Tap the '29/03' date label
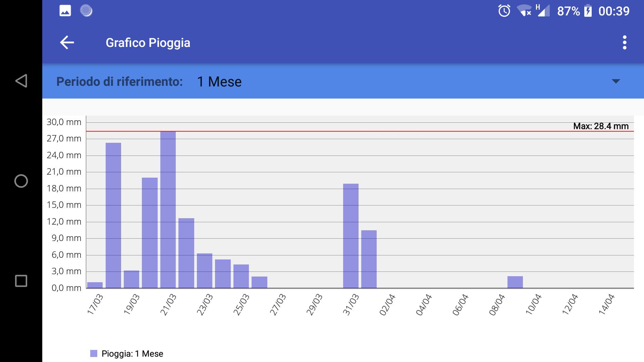This screenshot has height=362, width=644. 314,304
